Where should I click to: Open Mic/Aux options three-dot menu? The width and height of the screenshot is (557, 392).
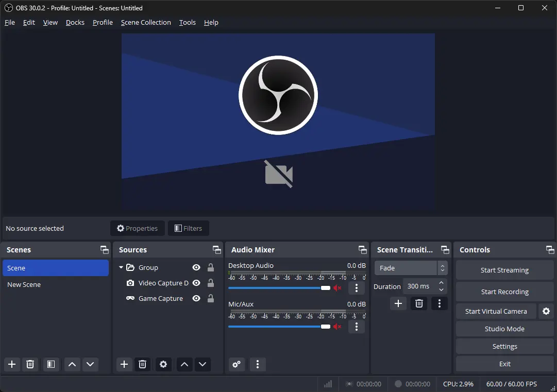[357, 327]
